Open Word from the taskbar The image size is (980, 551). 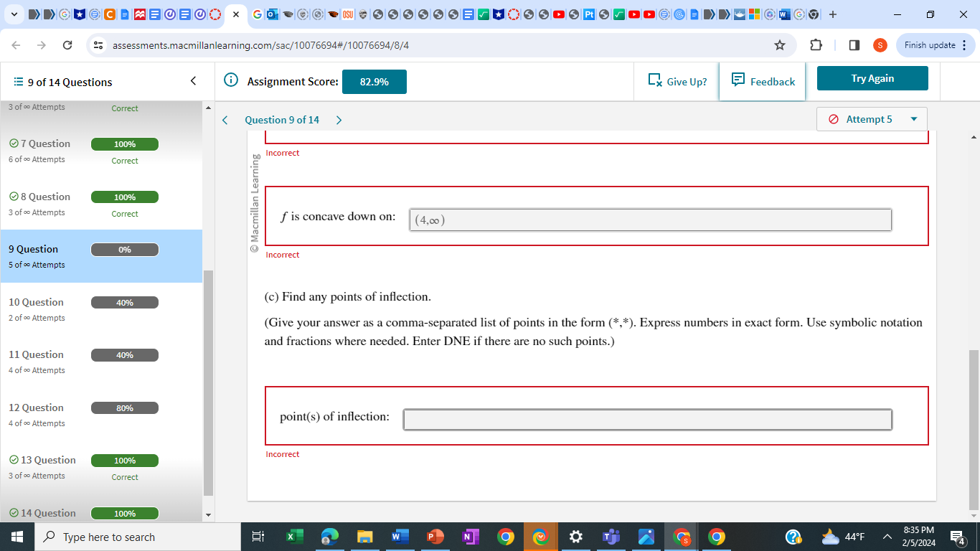point(400,537)
